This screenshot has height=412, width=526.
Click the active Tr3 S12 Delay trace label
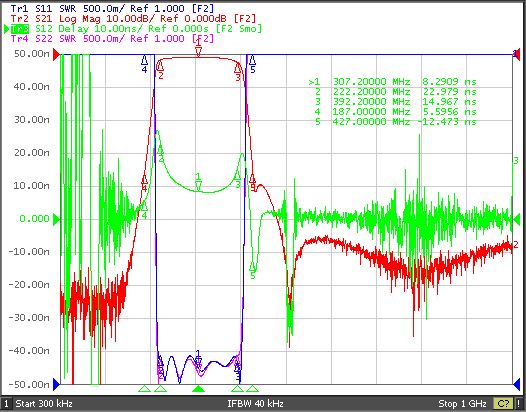pyautogui.click(x=136, y=29)
